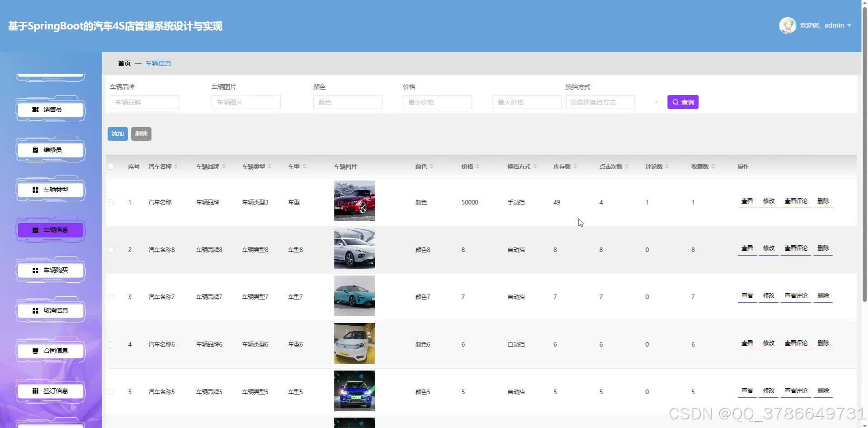
Task: Click the 最小价格 input field
Action: point(437,102)
